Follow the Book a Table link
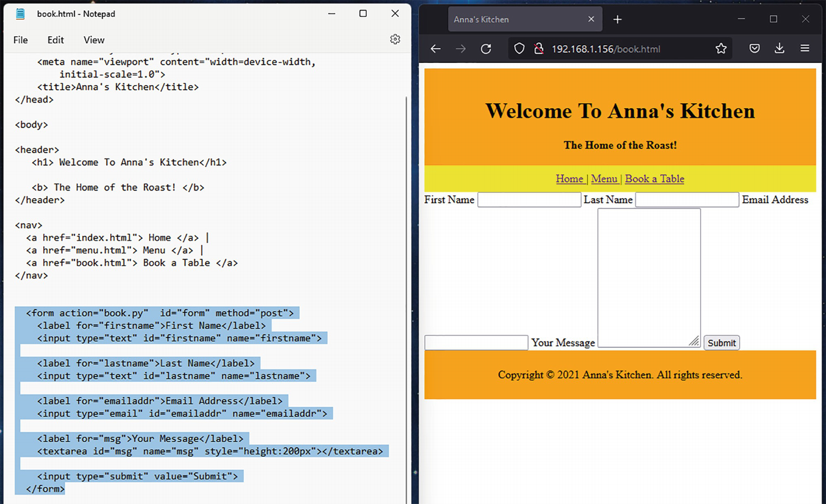826x504 pixels. point(654,179)
